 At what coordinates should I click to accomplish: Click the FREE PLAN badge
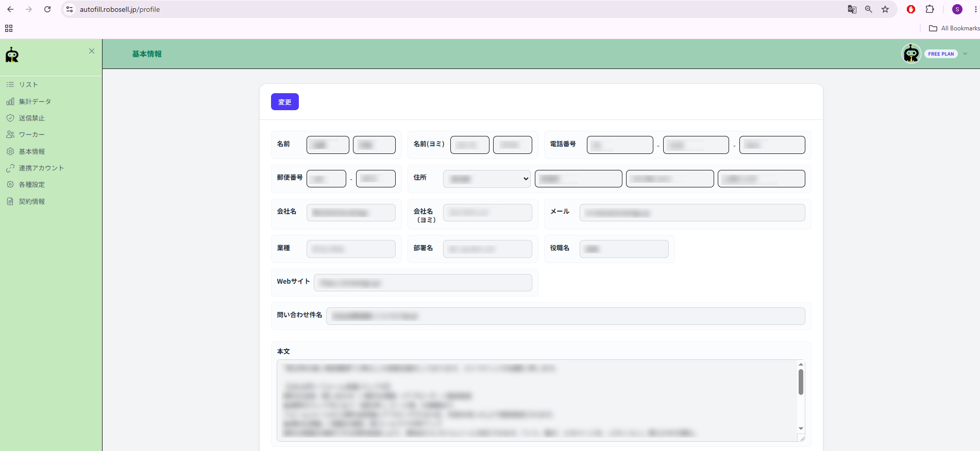(x=941, y=54)
